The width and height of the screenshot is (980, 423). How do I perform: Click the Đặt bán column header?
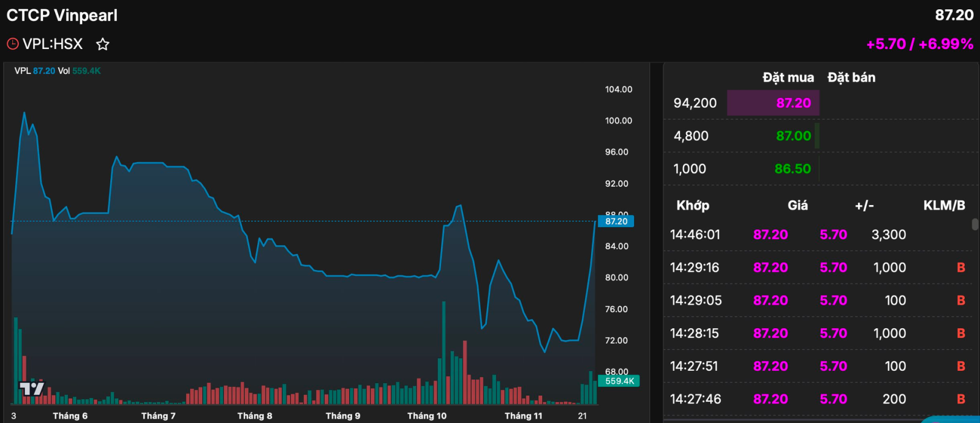pyautogui.click(x=851, y=78)
